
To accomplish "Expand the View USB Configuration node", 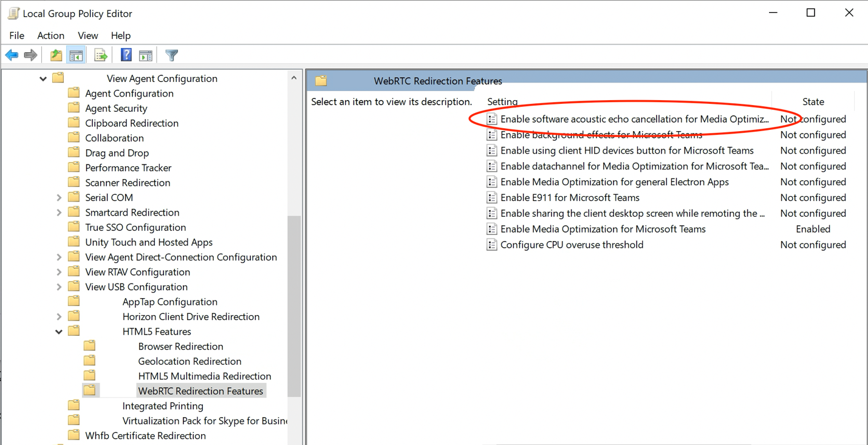I will (x=58, y=286).
